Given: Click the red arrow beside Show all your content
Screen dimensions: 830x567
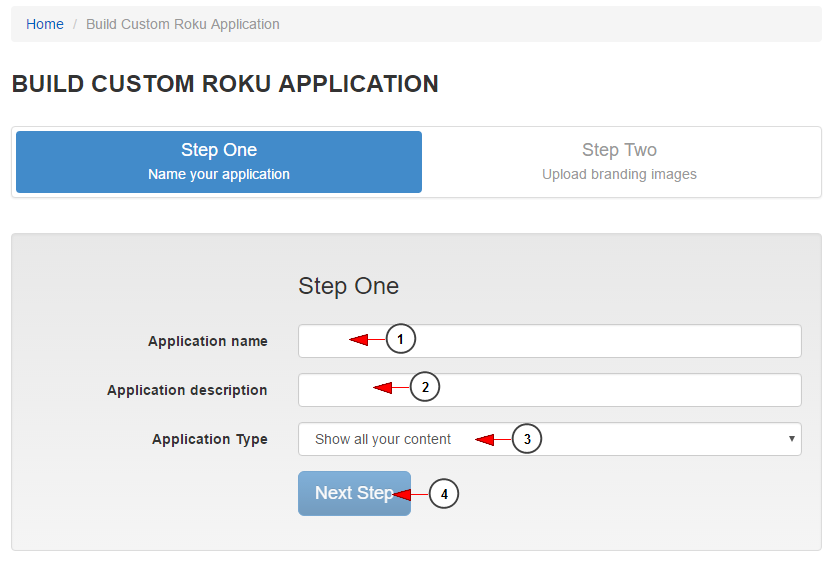Looking at the screenshot, I should [x=493, y=439].
